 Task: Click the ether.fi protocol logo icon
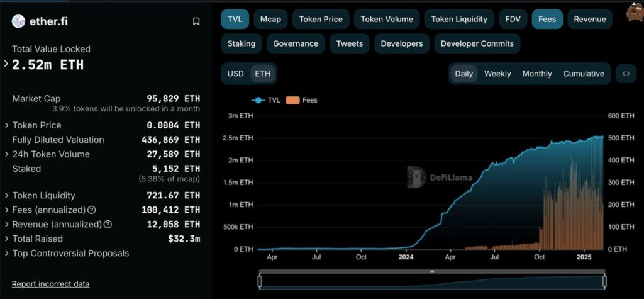tap(18, 21)
